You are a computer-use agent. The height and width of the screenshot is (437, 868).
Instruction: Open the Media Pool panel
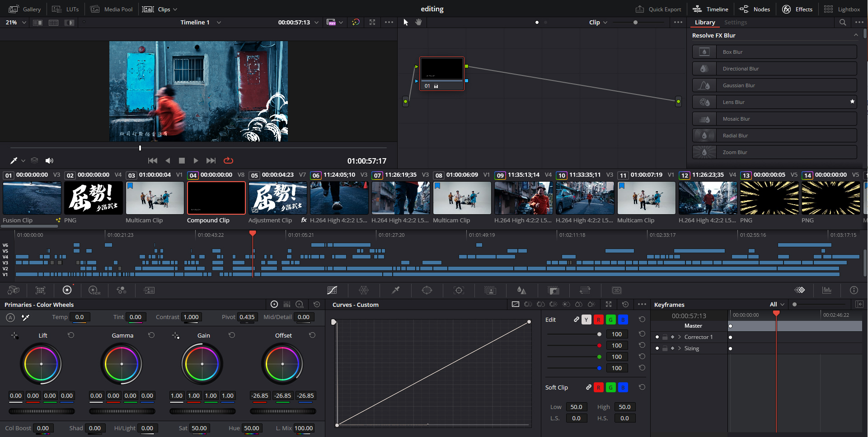point(112,9)
